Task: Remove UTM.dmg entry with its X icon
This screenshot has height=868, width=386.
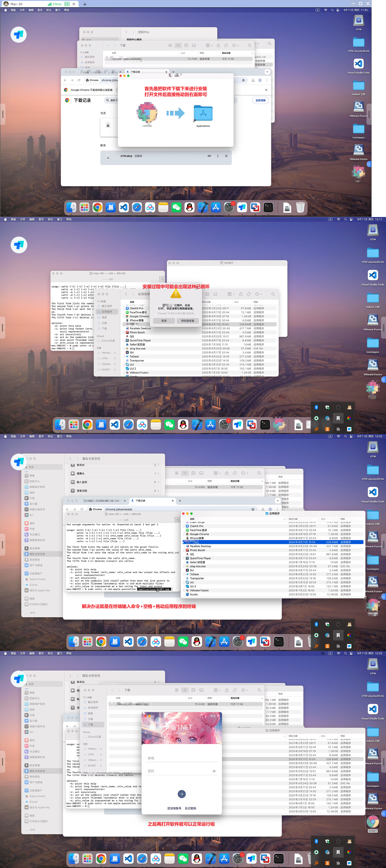Action: click(x=226, y=156)
